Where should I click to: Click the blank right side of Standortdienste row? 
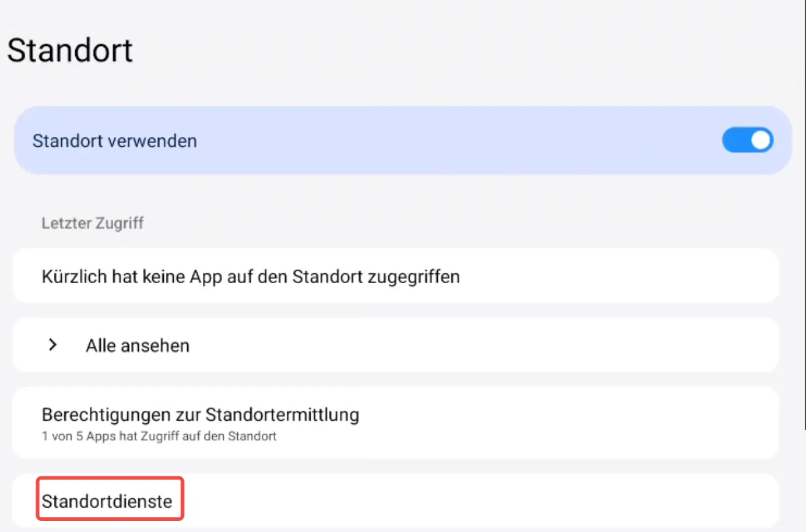[550, 502]
